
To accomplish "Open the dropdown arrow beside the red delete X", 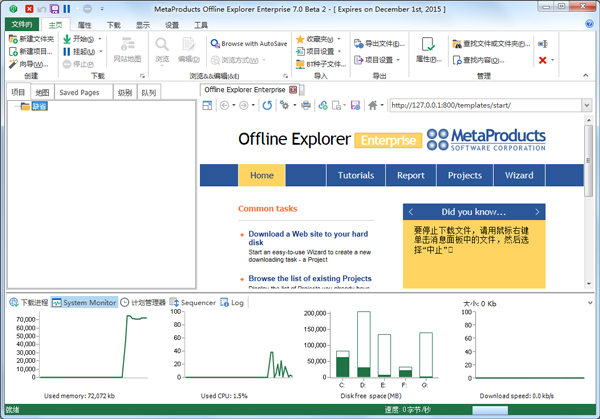I will [x=552, y=60].
